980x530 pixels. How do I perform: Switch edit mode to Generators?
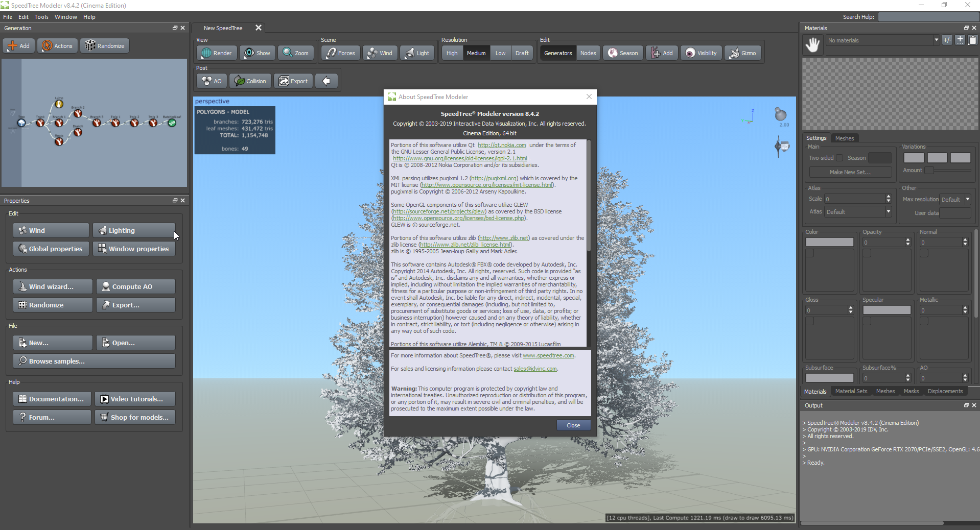[558, 53]
